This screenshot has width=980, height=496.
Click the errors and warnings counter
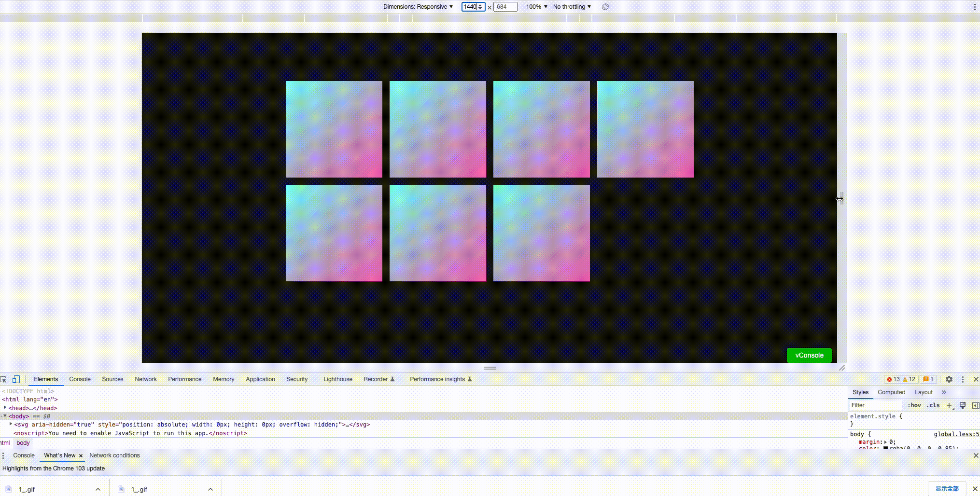coord(901,379)
